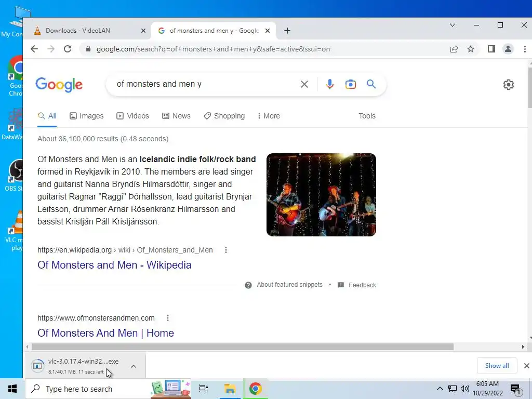Image resolution: width=532 pixels, height=399 pixels.
Task: Open the search highlights taskbar illustration
Action: (x=170, y=389)
